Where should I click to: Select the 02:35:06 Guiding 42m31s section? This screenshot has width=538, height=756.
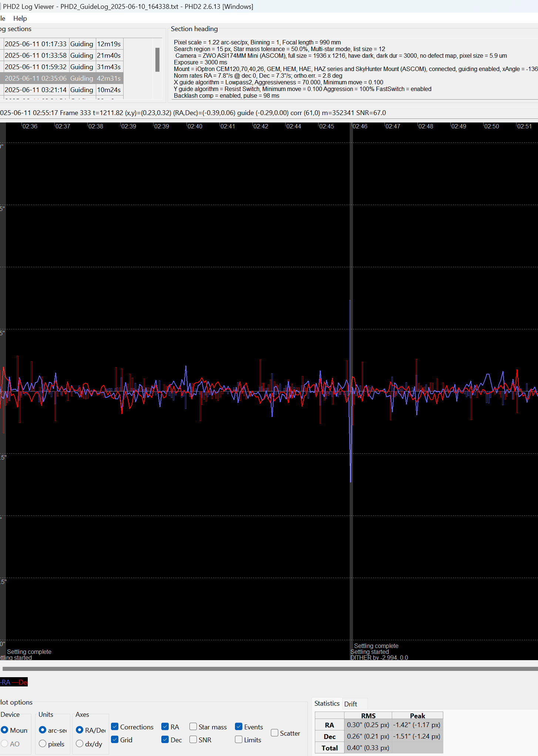click(61, 78)
